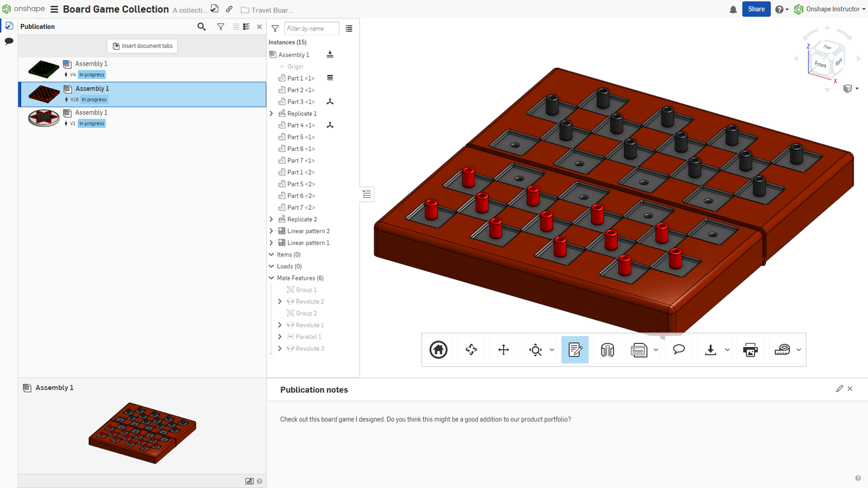
Task: Expand the Replicate 1 tree node
Action: tap(271, 114)
